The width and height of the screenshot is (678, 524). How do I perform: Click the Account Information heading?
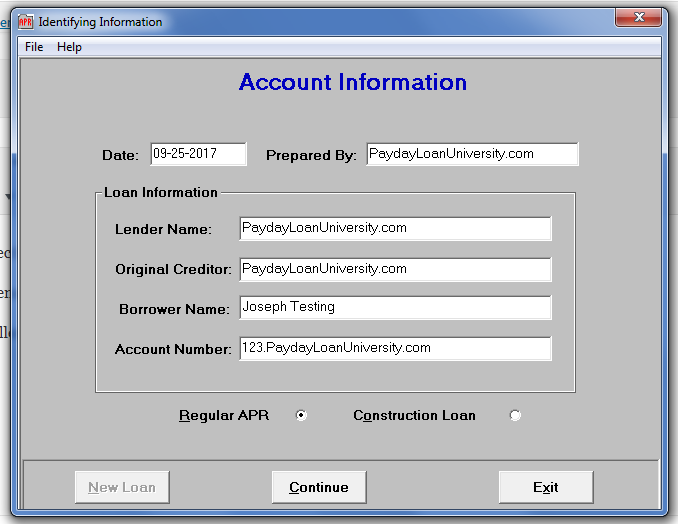pyautogui.click(x=352, y=82)
